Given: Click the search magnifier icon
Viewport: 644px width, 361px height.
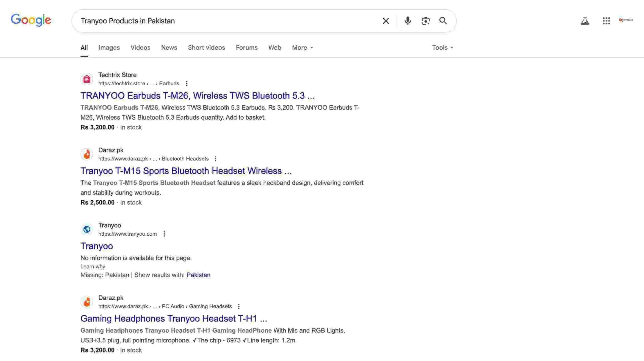Looking at the screenshot, I should (444, 21).
